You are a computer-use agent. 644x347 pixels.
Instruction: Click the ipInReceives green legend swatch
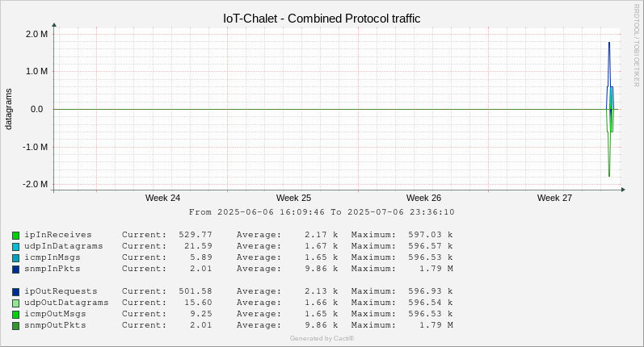point(15,236)
